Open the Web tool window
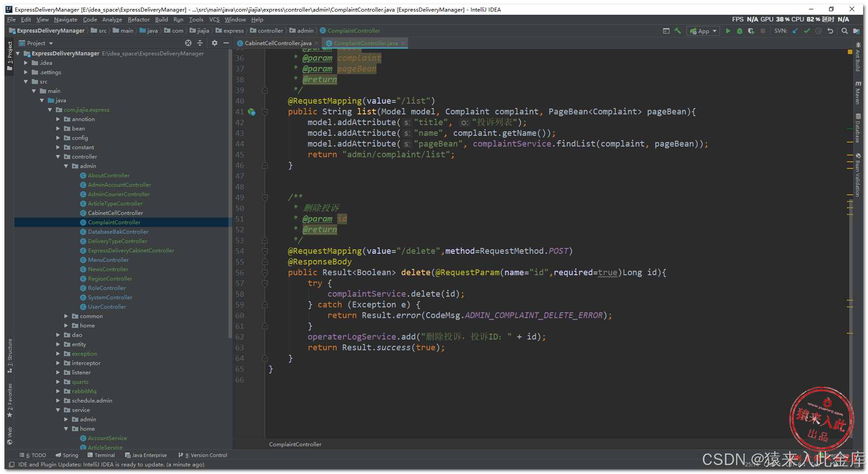This screenshot has width=868, height=474. 10,436
